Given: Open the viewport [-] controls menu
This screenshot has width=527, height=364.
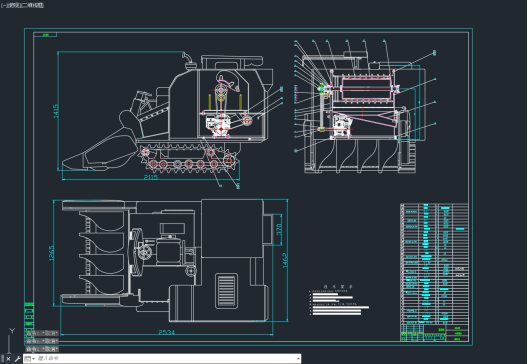Looking at the screenshot, I should [x=4, y=5].
